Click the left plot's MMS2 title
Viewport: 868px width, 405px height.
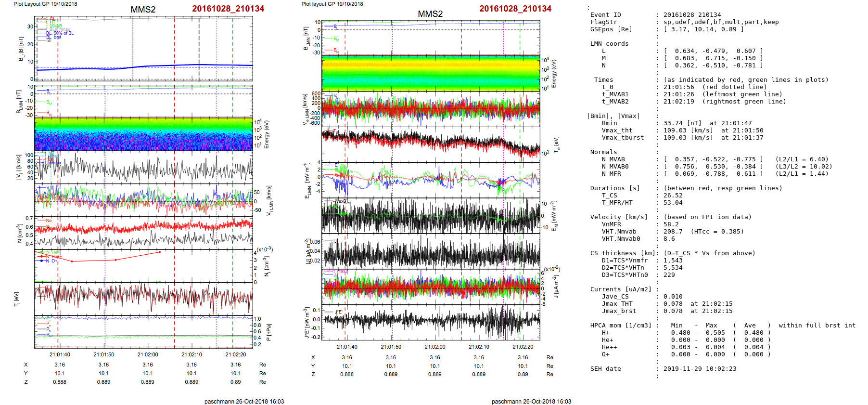click(143, 10)
